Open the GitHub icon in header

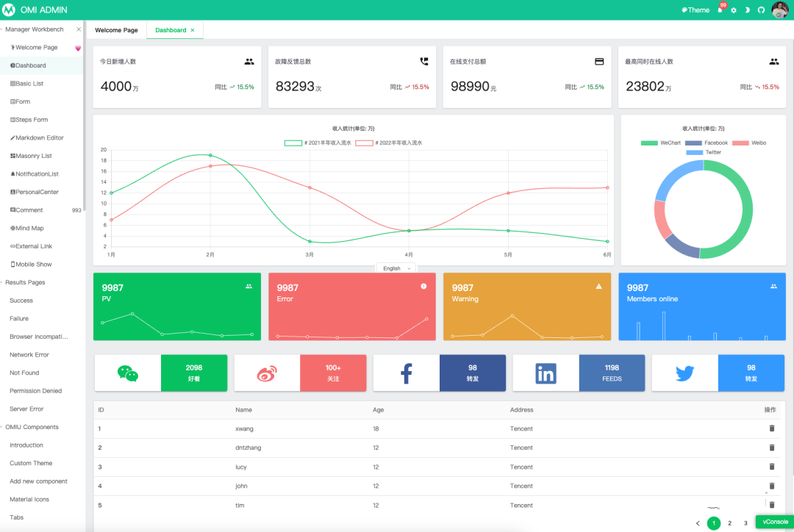(x=761, y=10)
